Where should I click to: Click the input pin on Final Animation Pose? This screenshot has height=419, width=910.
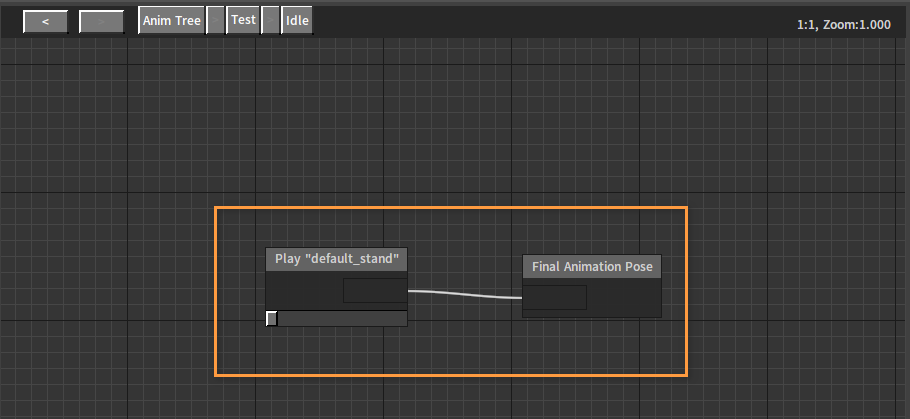555,297
